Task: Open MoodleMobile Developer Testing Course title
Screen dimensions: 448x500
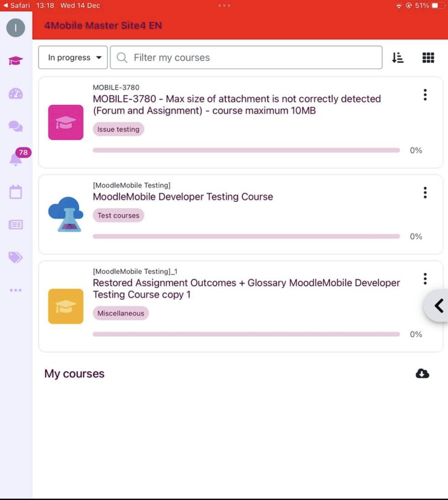Action: click(183, 197)
